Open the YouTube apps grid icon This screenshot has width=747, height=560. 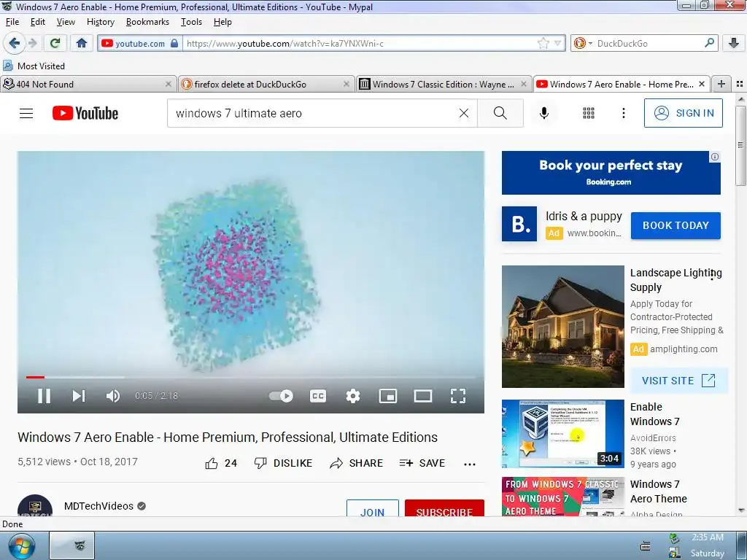point(589,113)
